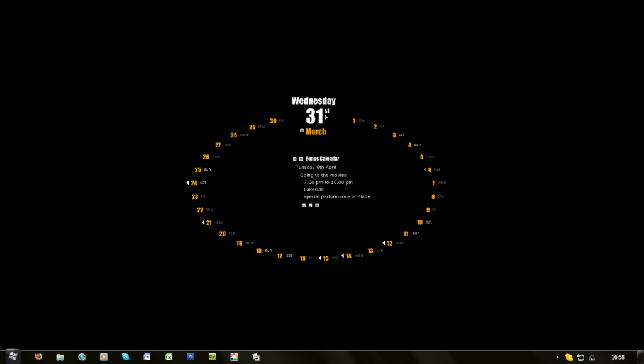Screen dimensions: 644x364
Task: Open the colorful Picasa icon in taskbar
Action: [x=234, y=357]
